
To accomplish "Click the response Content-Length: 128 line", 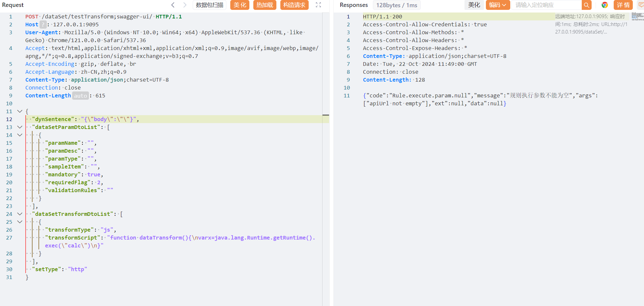I will pos(394,80).
